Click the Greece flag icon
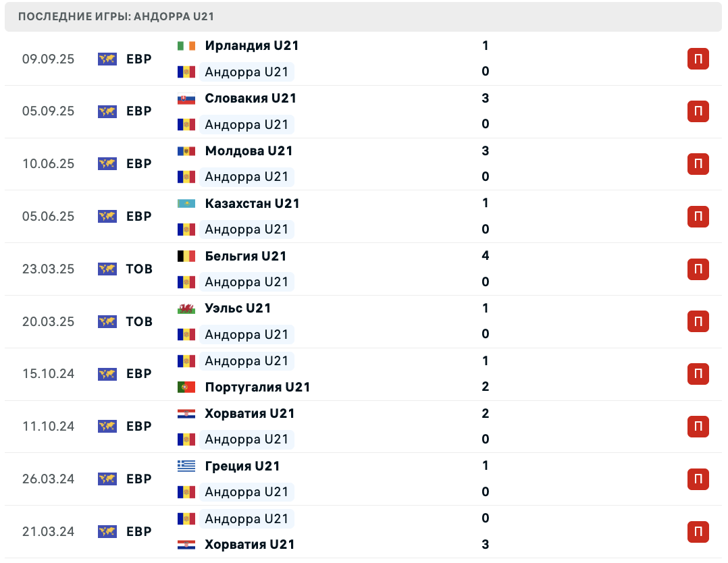 186,466
